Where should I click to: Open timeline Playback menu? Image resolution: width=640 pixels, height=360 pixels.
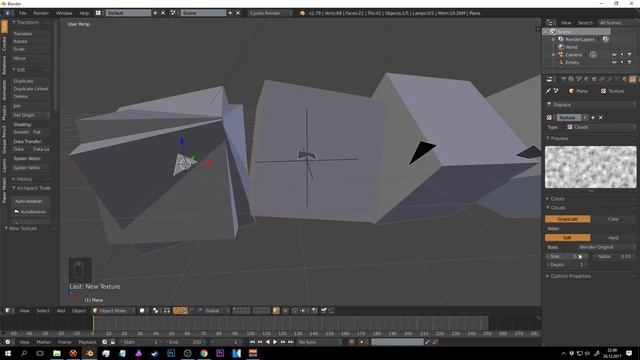(87, 342)
